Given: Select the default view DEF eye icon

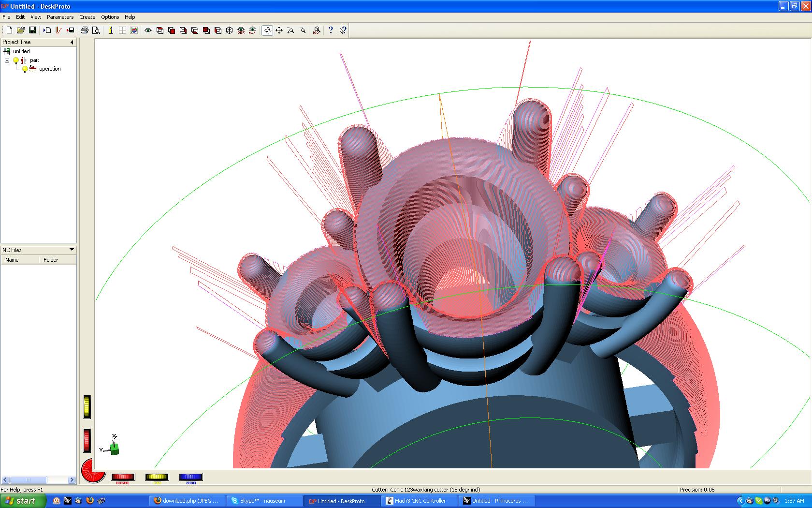Looking at the screenshot, I should coord(241,30).
